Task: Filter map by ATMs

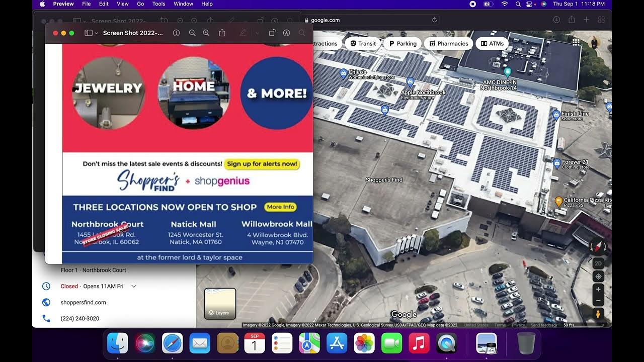Action: 492,44
